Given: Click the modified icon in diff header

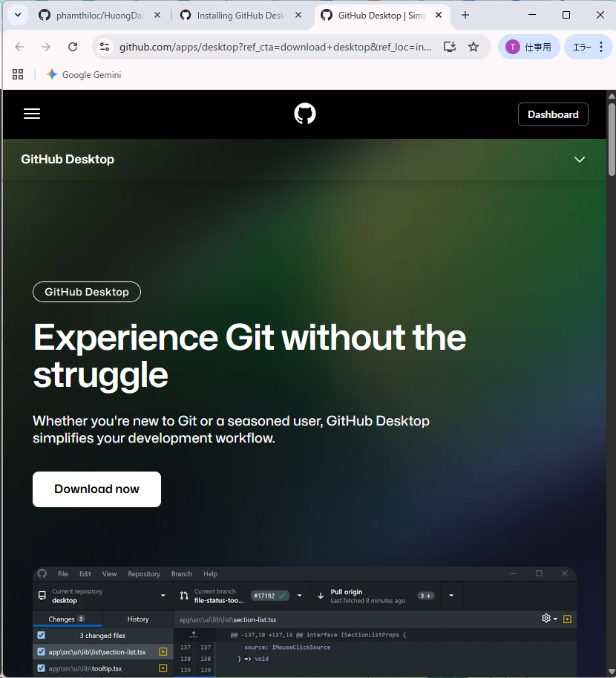Looking at the screenshot, I should click(567, 619).
